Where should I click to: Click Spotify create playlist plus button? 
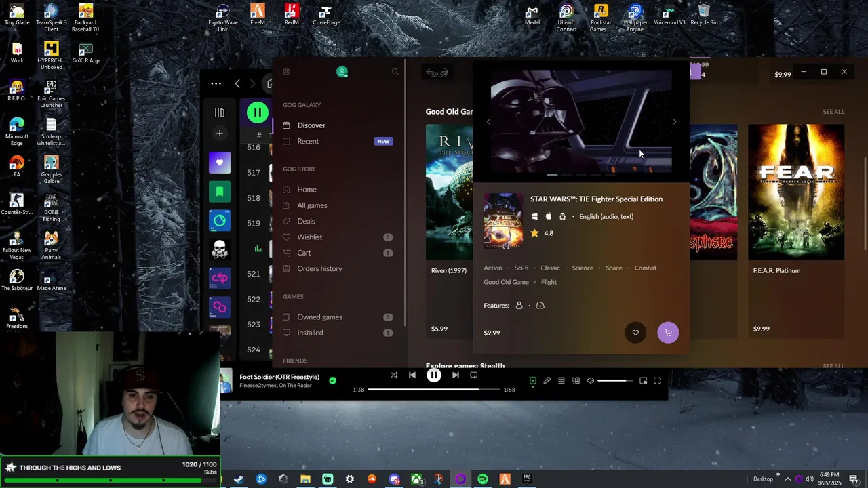pyautogui.click(x=220, y=134)
